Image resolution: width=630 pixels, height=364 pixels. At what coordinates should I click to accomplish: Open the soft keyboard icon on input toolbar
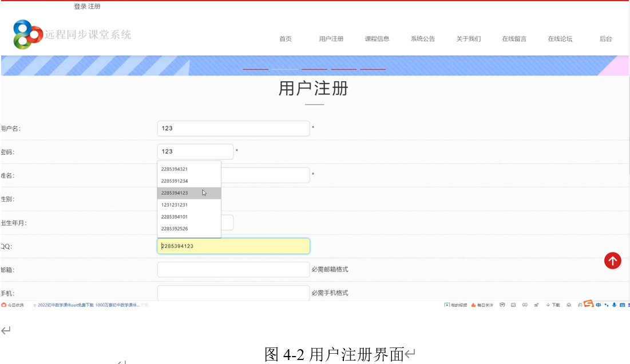(x=622, y=305)
